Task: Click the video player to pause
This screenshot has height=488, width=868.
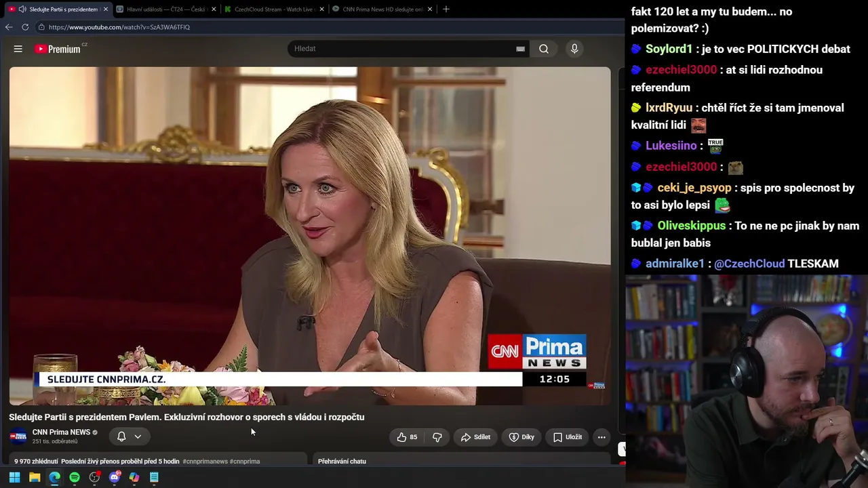Action: 310,236
